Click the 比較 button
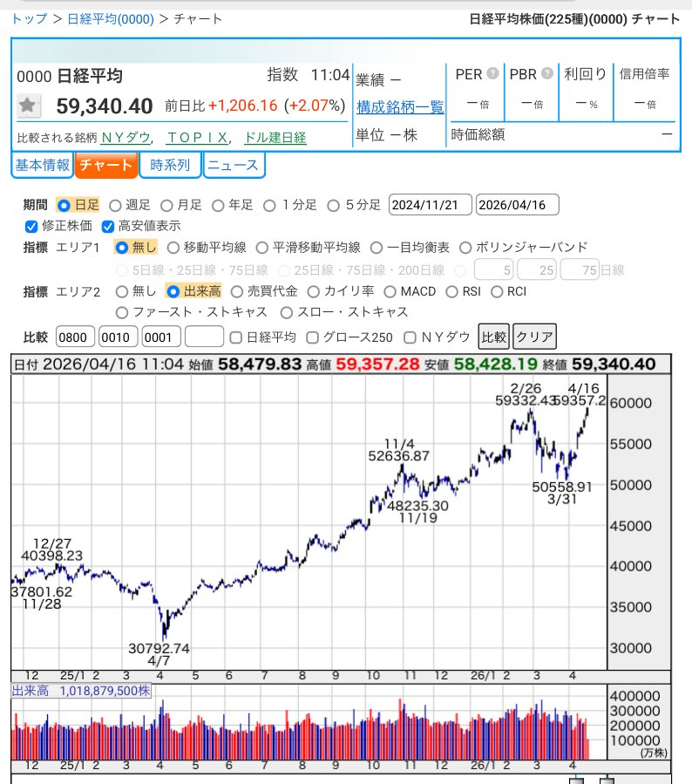 pos(493,337)
